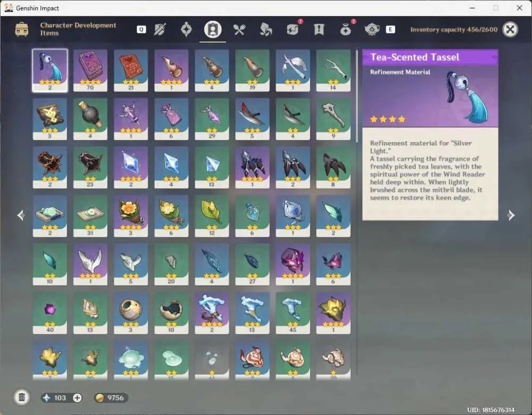Switch to the Artifacts tab
The width and height of the screenshot is (532, 415).
186,29
